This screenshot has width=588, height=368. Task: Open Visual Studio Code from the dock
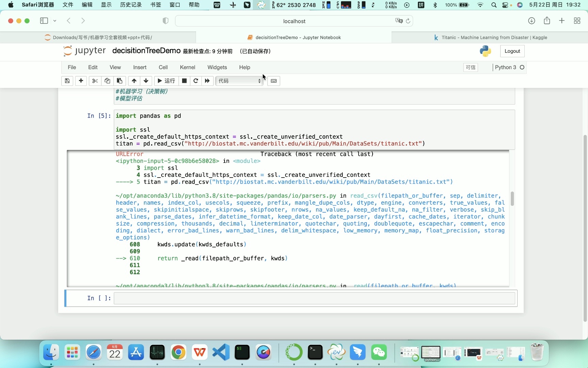221,352
